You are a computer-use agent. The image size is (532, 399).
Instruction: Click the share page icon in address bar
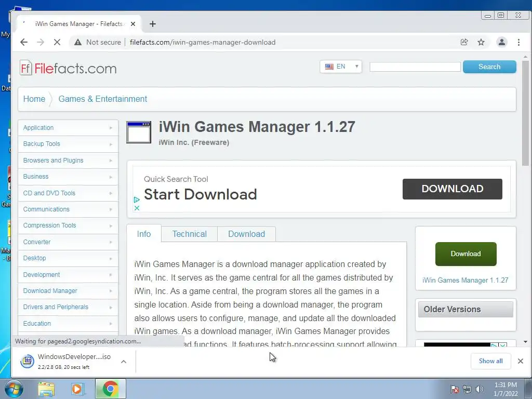point(464,42)
